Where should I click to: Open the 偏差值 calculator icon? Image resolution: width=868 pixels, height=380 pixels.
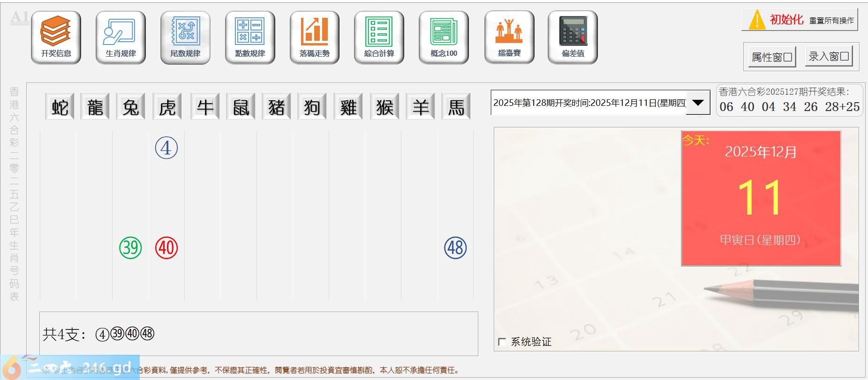coord(573,37)
